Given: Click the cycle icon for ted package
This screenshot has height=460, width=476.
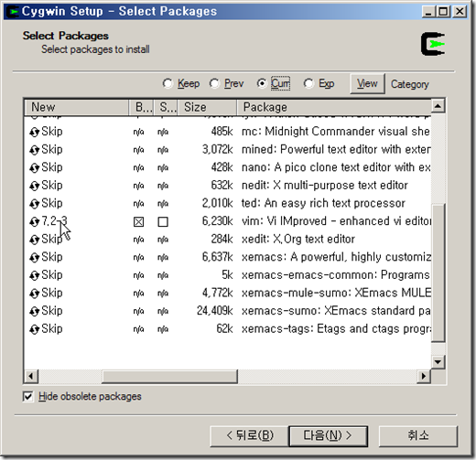Looking at the screenshot, I should tap(35, 204).
